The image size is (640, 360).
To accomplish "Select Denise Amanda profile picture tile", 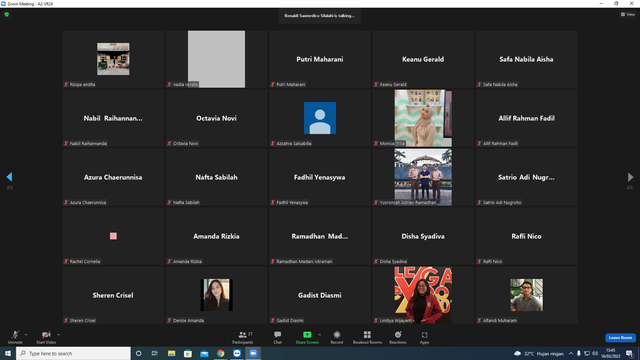I will point(216,295).
